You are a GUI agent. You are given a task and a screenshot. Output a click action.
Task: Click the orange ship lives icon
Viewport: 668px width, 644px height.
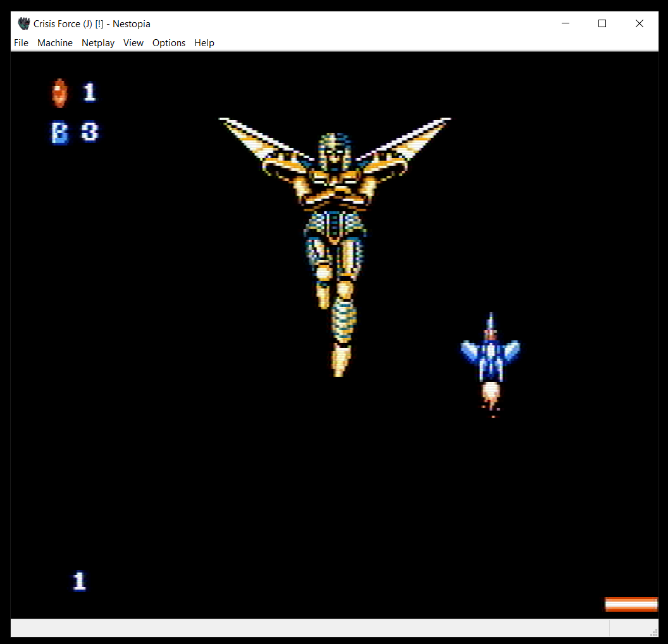(59, 93)
